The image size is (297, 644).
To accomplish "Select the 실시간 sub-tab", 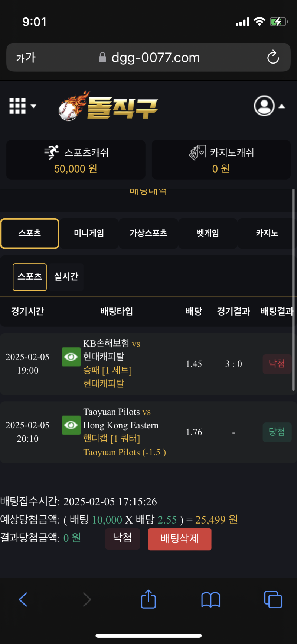I will click(x=66, y=277).
